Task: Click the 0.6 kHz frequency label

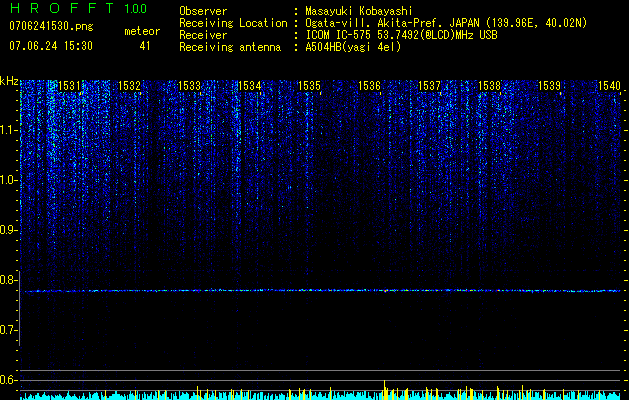Action: pyautogui.click(x=8, y=380)
